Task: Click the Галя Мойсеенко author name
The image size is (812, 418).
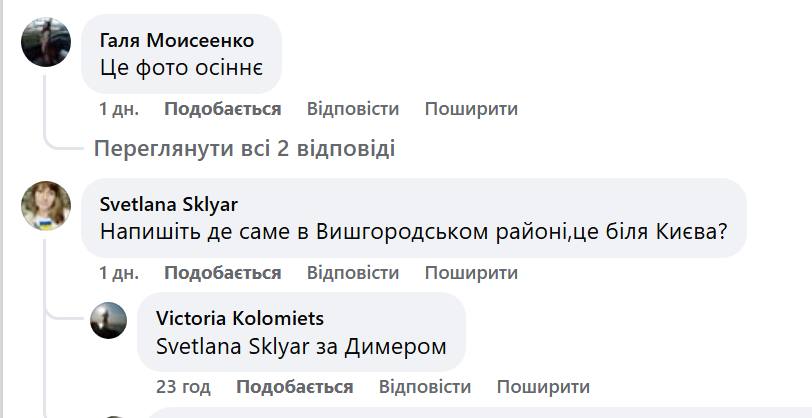Action: coord(177,40)
